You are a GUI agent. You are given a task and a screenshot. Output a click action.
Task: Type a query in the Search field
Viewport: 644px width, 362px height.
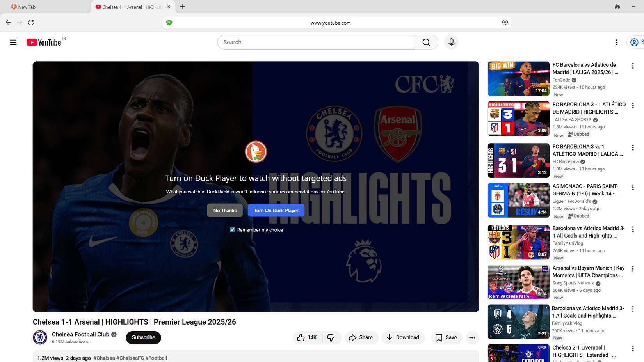[x=312, y=42]
